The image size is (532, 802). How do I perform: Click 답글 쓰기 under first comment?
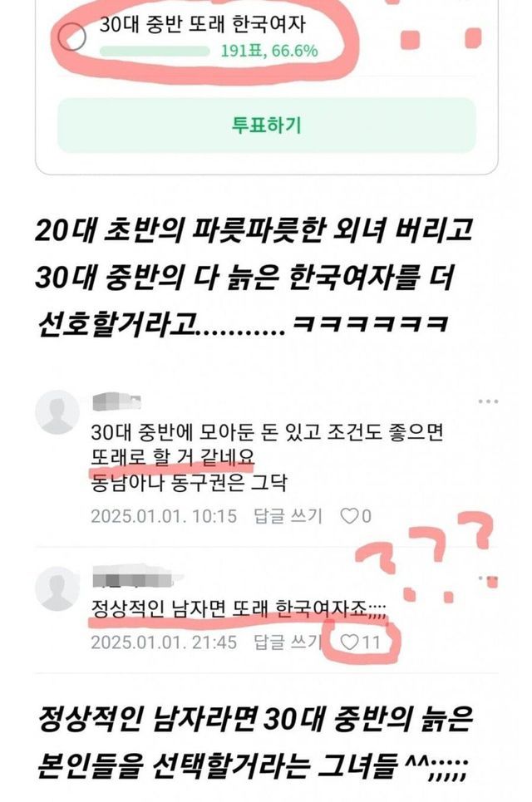(x=288, y=516)
